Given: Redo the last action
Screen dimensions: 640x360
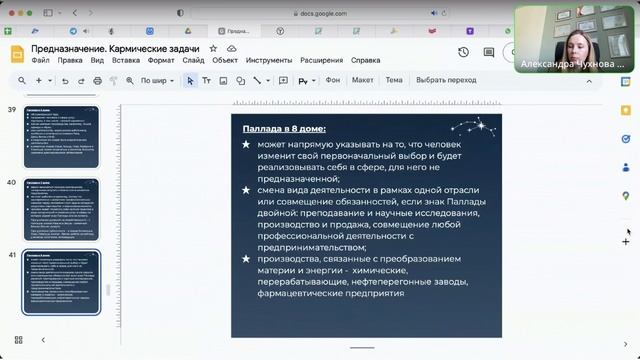Looking at the screenshot, I should [x=81, y=81].
